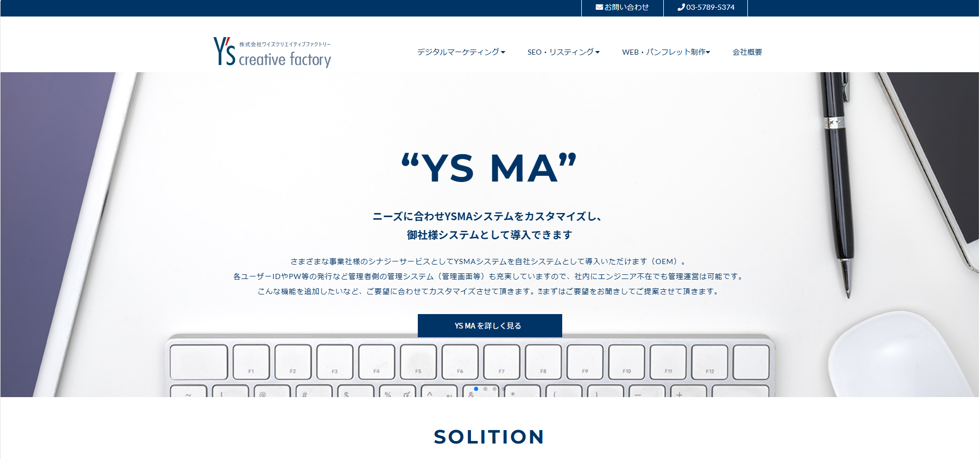Viewport: 980px width, 459px height.
Task: Click the “YS MA” hero heading
Action: coord(489,168)
